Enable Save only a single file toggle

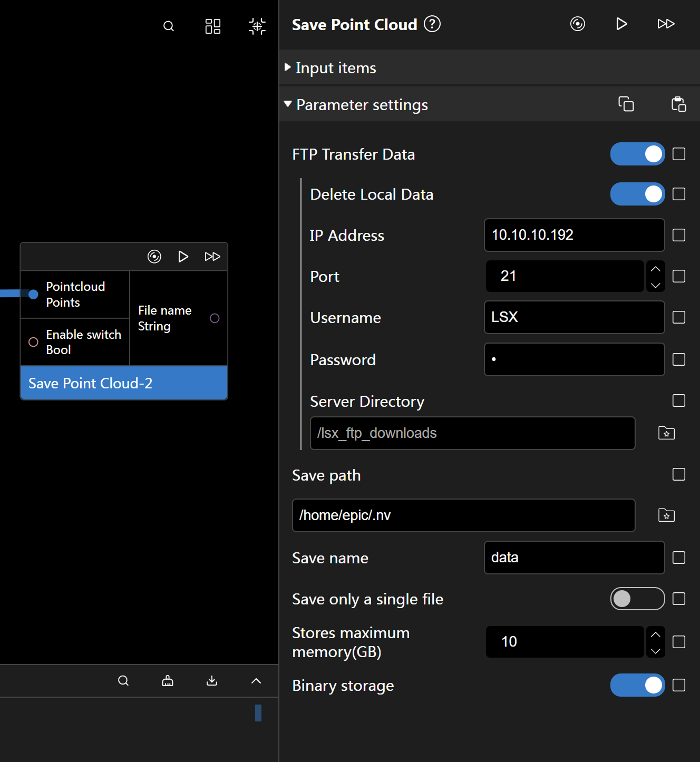coord(637,599)
